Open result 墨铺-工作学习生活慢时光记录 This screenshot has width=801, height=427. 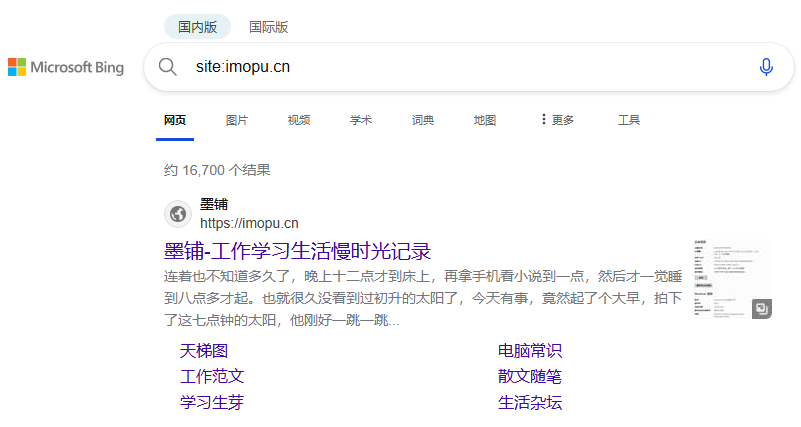click(x=297, y=251)
